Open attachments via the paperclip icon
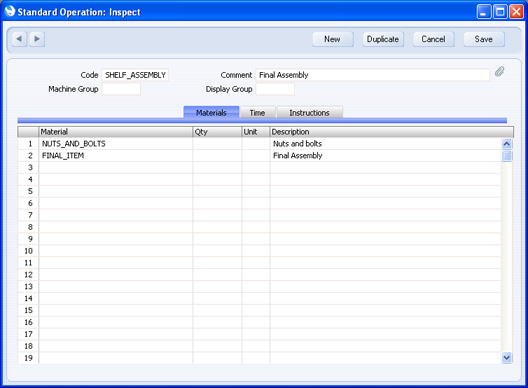 point(499,72)
